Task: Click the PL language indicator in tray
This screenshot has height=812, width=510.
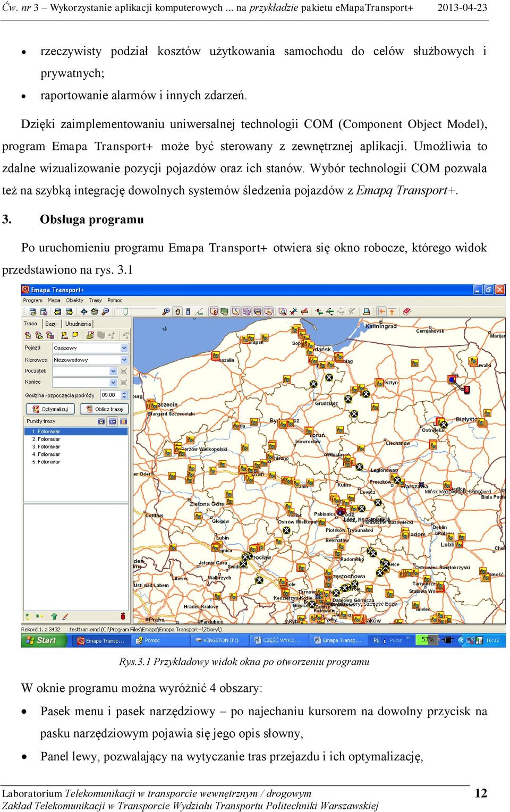Action: click(x=376, y=640)
